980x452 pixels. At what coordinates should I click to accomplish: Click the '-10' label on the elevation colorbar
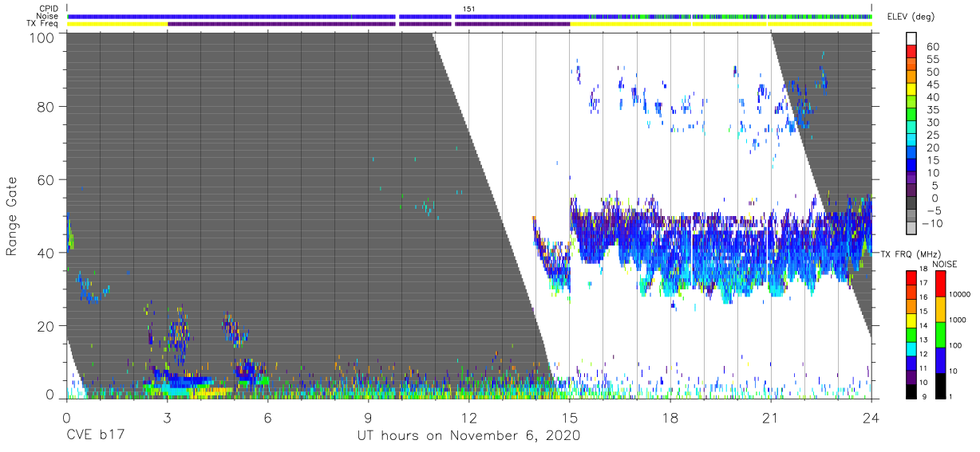pyautogui.click(x=932, y=222)
